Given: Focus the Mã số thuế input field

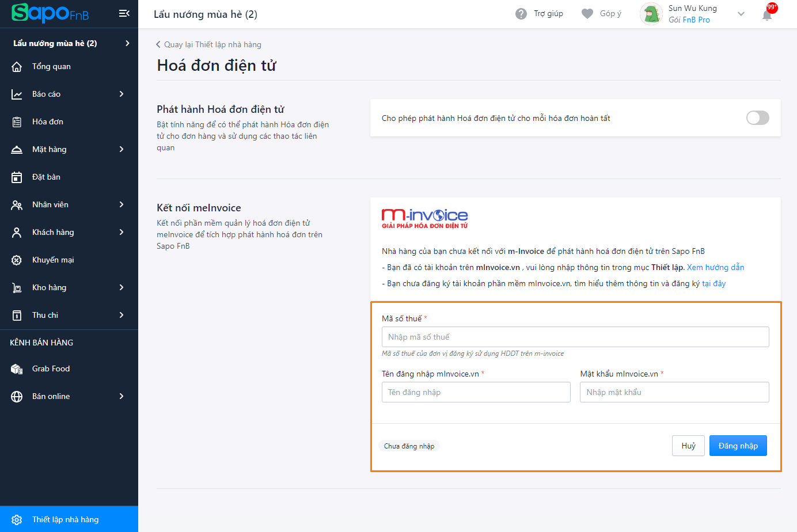Looking at the screenshot, I should [x=575, y=337].
